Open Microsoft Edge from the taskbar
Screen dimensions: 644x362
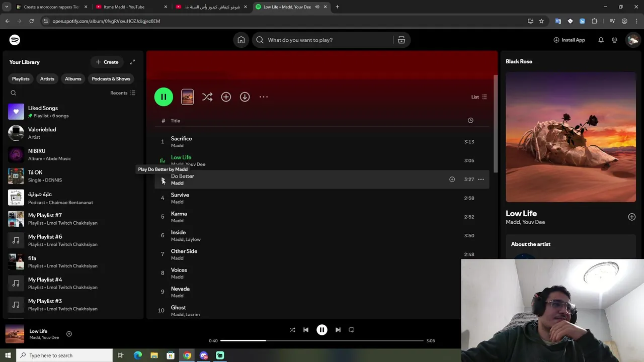point(137,355)
